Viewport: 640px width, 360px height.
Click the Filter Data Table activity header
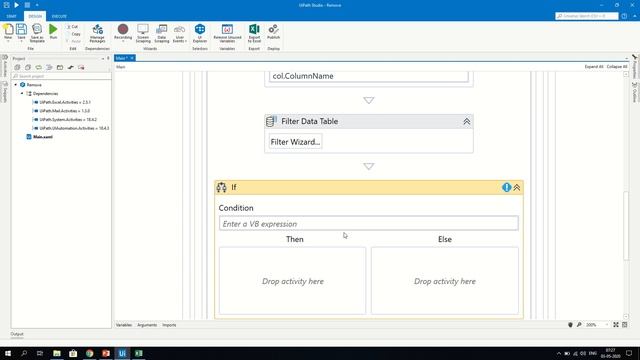point(369,122)
